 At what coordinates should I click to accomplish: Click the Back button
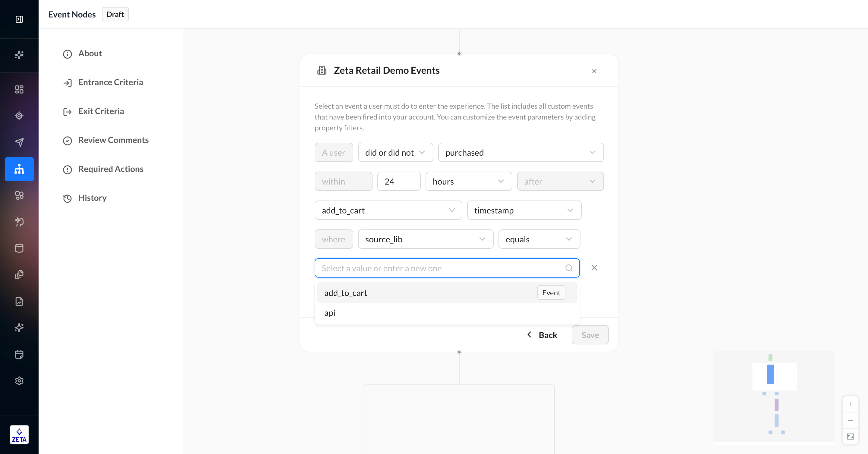pos(542,335)
